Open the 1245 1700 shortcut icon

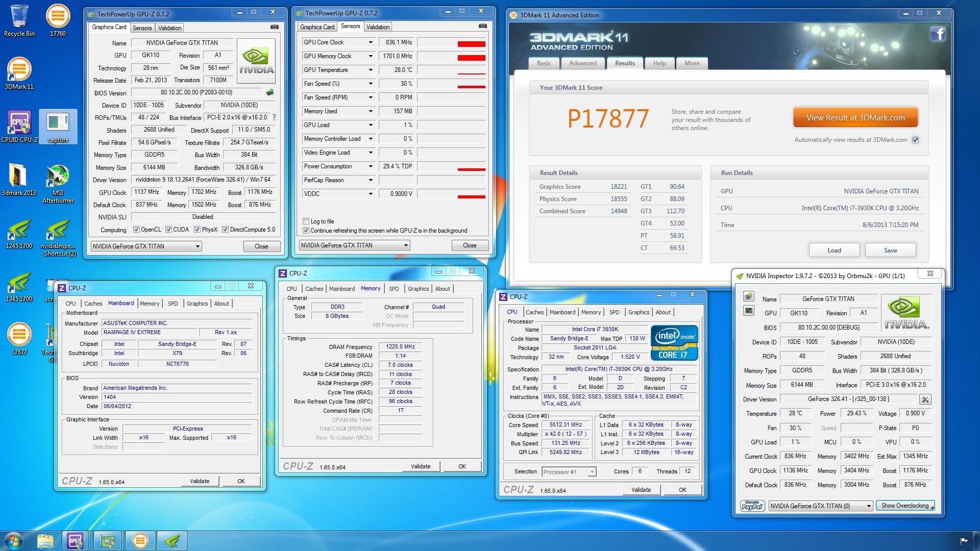19,234
